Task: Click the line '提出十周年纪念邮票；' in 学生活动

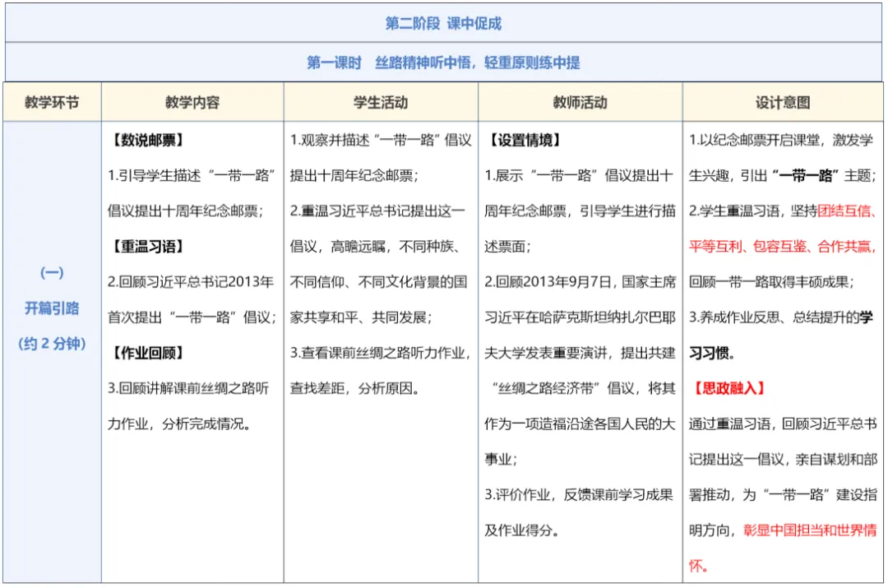Action: pyautogui.click(x=354, y=176)
